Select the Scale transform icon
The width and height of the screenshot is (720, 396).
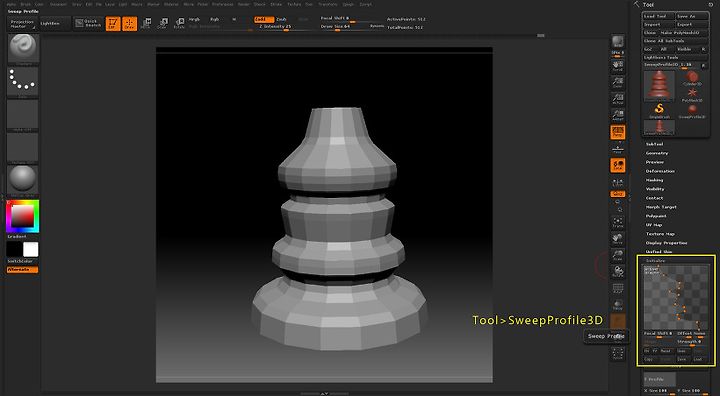(163, 23)
